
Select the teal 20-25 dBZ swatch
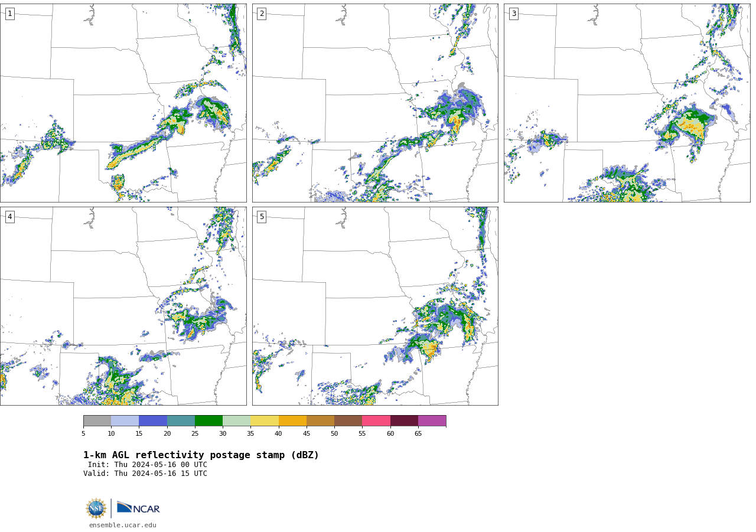tap(181, 420)
